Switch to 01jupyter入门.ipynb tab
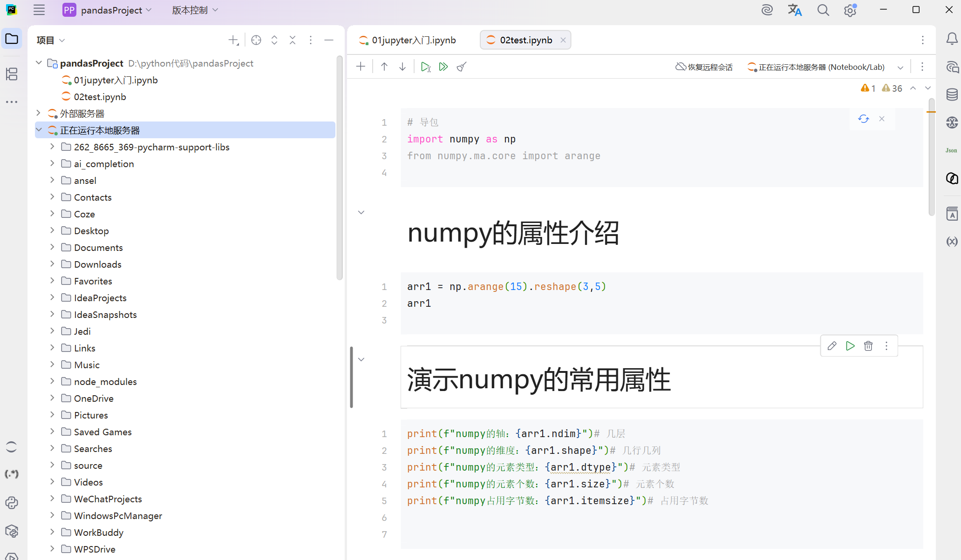 click(x=408, y=40)
